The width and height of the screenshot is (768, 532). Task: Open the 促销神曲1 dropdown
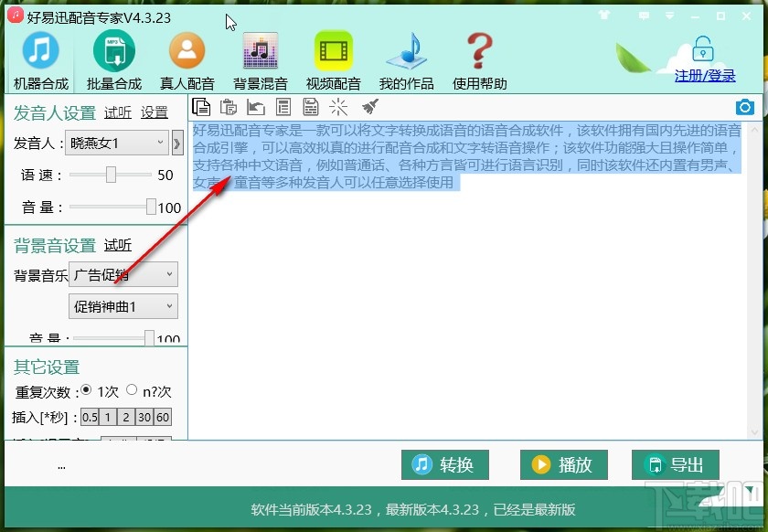click(123, 306)
